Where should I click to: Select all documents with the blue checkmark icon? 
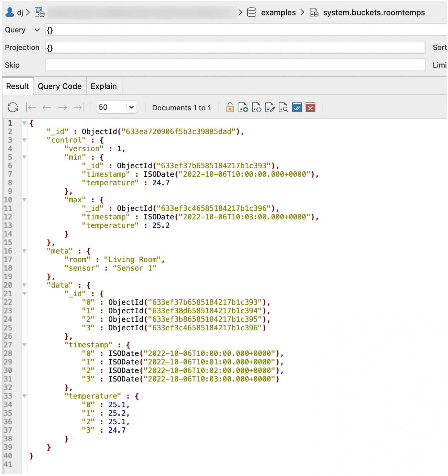pyautogui.click(x=297, y=108)
